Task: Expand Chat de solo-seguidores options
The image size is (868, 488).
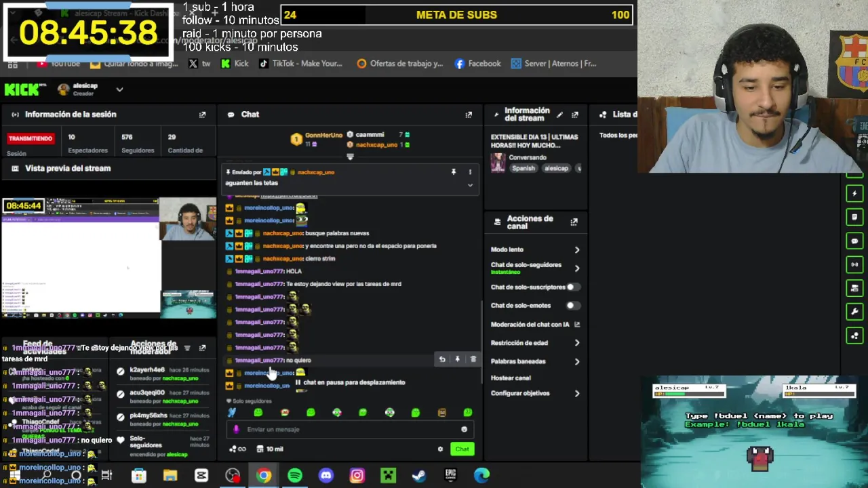Action: tap(577, 268)
